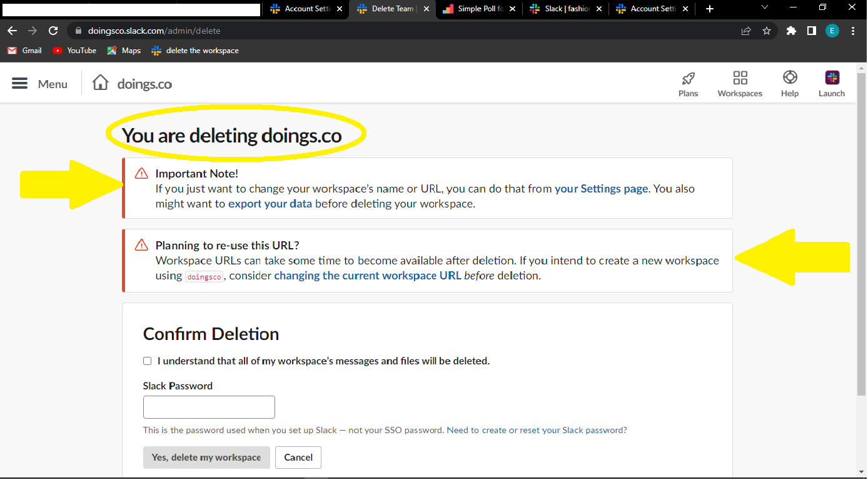Reload the page with the refresh icon
The height and width of the screenshot is (480, 868).
53,31
